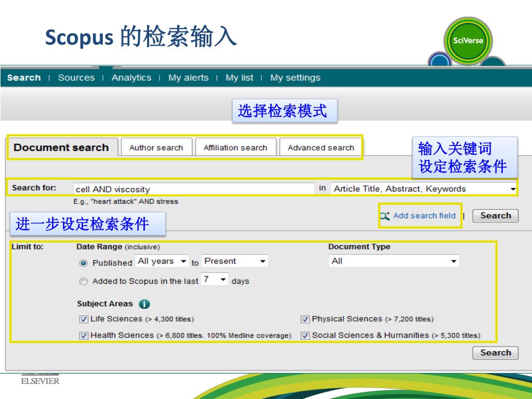This screenshot has width=532, height=399.
Task: Open My list in the navigation bar
Action: click(239, 78)
